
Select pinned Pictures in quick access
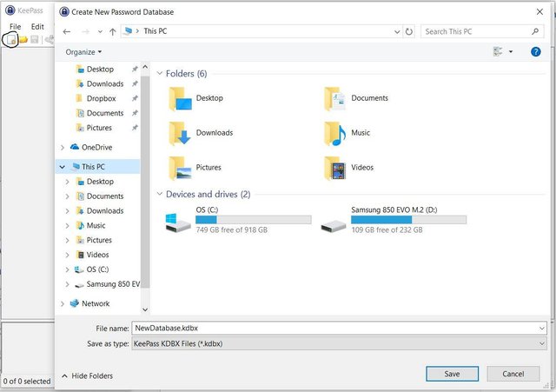pyautogui.click(x=99, y=128)
